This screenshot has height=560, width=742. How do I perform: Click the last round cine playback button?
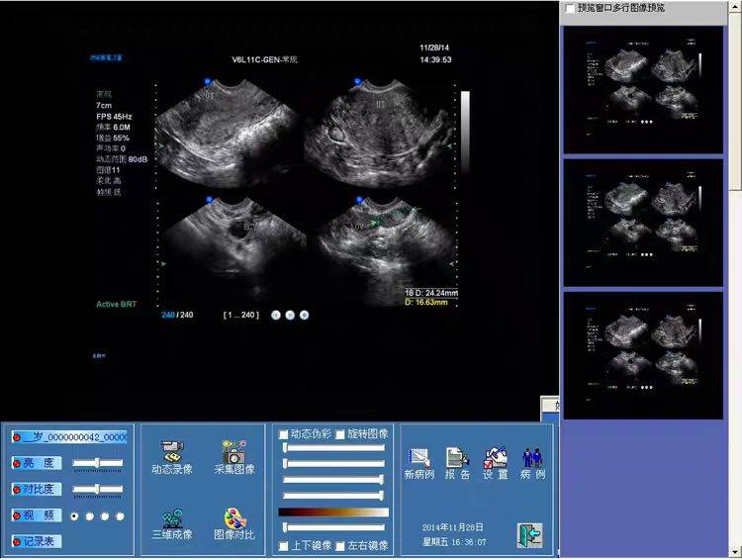(305, 315)
